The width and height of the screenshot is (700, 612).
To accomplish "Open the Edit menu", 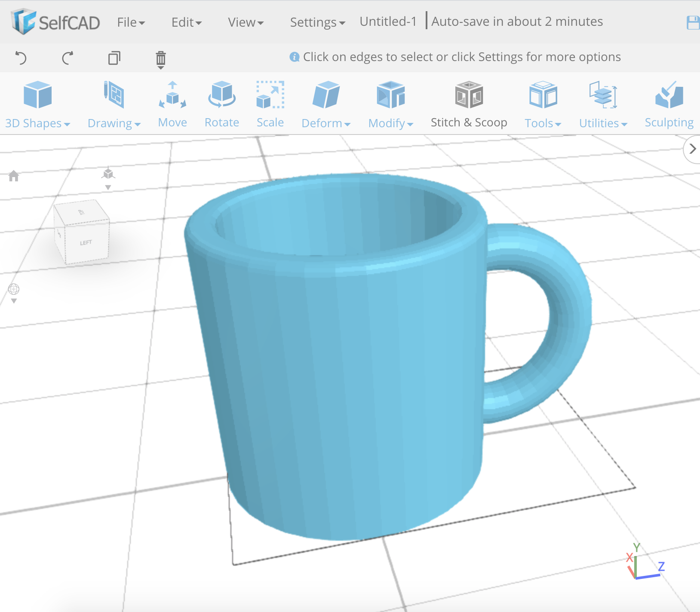I will click(187, 22).
